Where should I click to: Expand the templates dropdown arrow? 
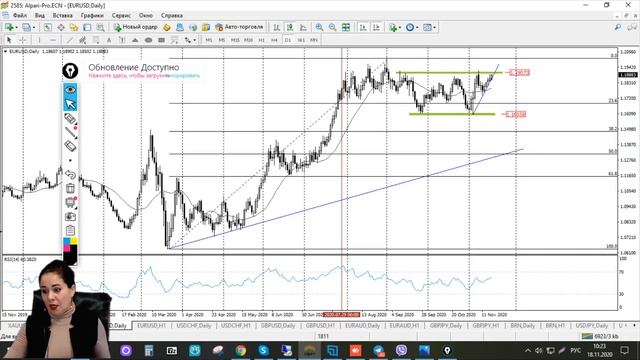coord(434,27)
